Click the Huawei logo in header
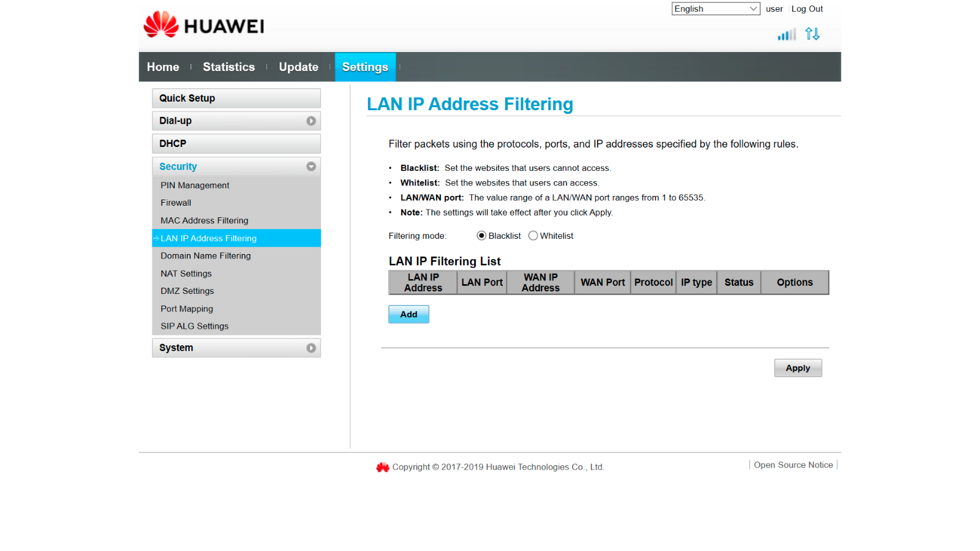Image resolution: width=980 pixels, height=551 pixels. coord(203,25)
